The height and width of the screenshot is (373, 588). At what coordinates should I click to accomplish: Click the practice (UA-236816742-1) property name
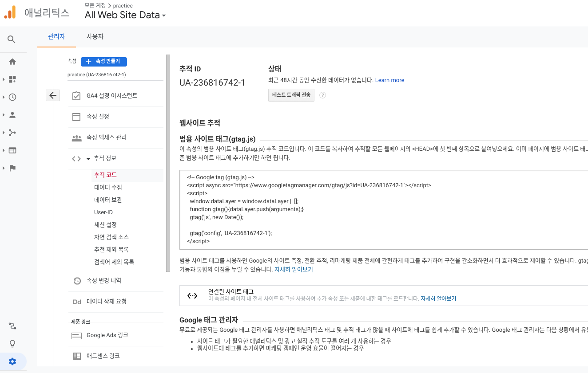[x=97, y=75]
